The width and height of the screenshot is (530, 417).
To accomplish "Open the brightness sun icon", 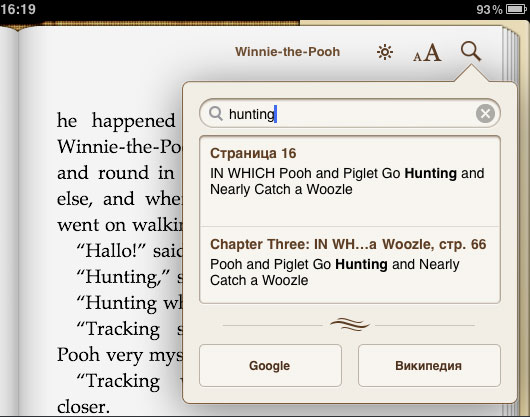I will coord(385,52).
